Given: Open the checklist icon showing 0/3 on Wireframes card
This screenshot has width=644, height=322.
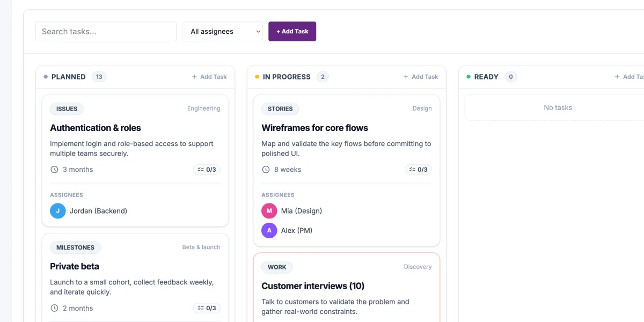Looking at the screenshot, I should coord(418,169).
